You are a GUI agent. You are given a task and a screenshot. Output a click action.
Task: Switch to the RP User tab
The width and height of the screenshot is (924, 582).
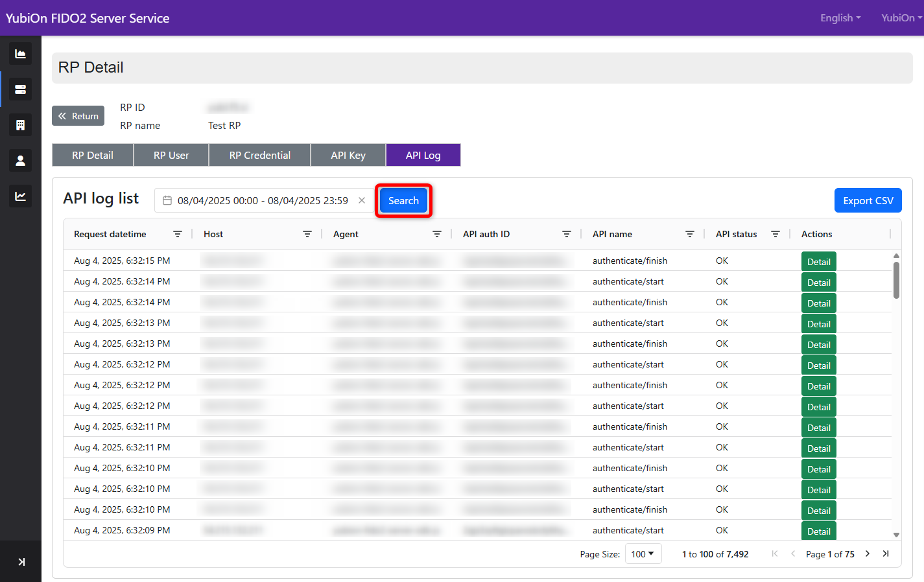(171, 155)
